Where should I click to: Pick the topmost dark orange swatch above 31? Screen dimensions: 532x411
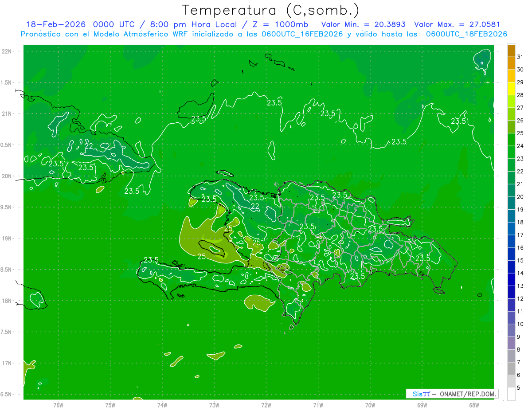511,51
